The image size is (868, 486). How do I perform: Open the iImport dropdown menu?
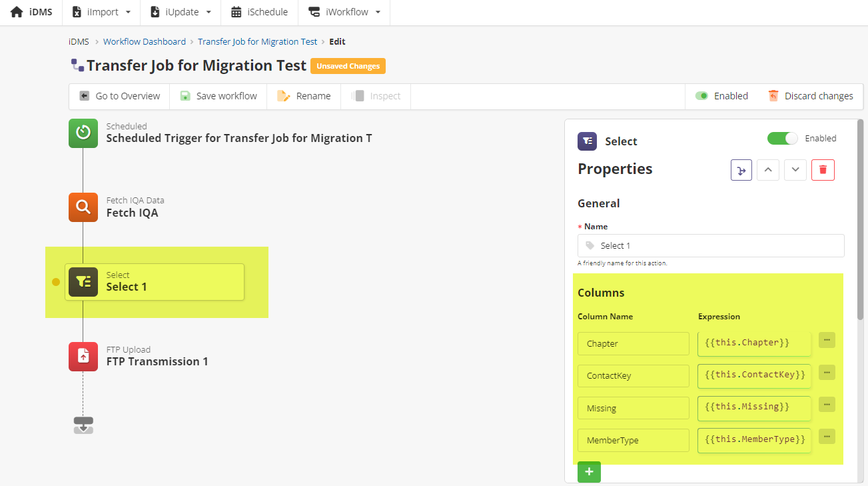click(x=101, y=12)
